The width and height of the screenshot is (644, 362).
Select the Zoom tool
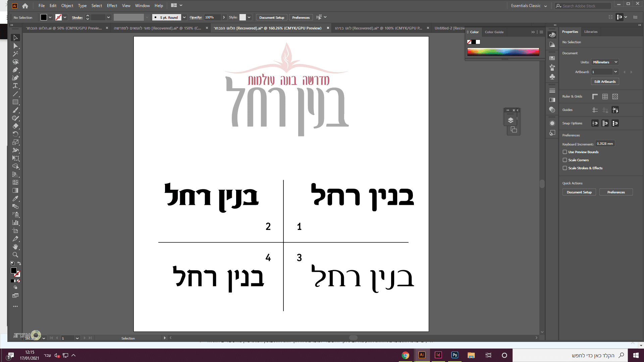pos(15,255)
